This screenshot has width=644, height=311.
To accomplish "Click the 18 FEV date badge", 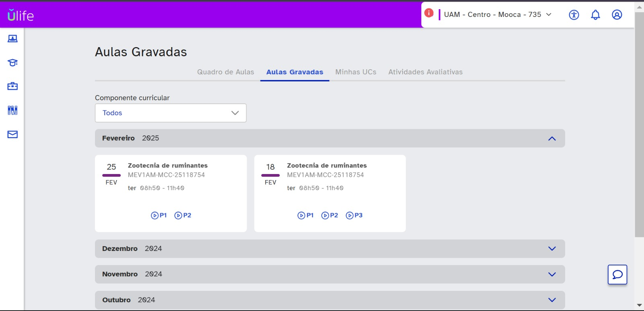I will click(270, 174).
